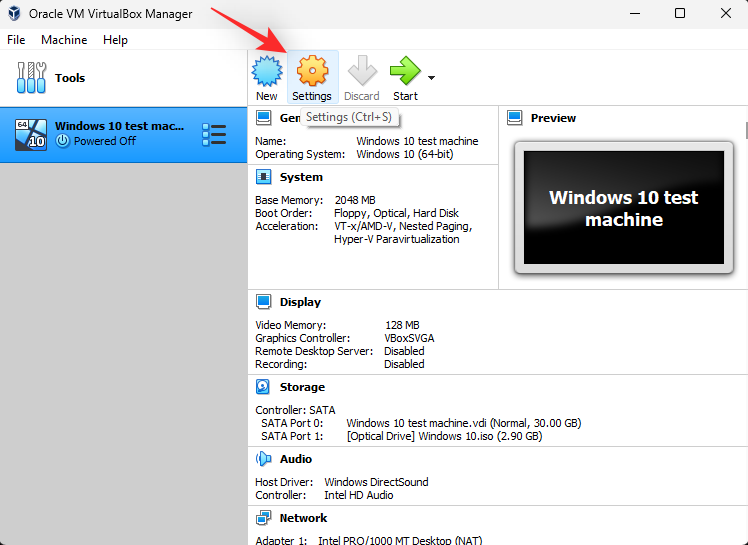Open the Machine menu
748x545 pixels.
point(64,40)
